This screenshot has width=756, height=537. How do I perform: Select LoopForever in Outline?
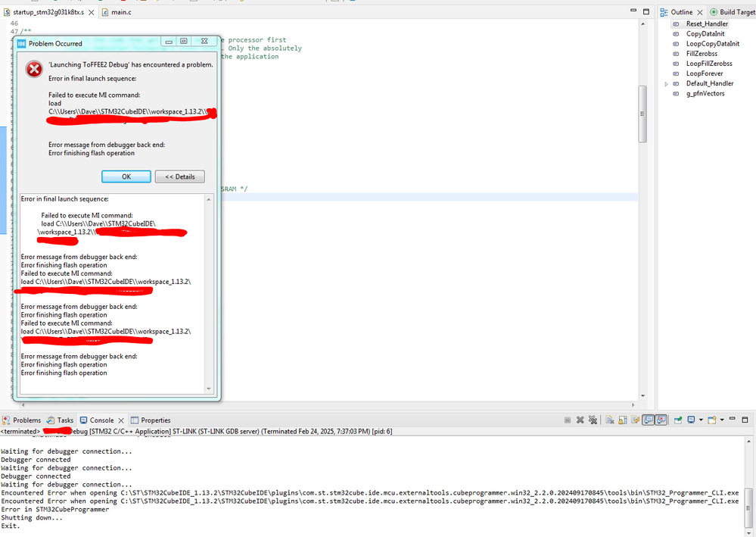[x=705, y=73]
